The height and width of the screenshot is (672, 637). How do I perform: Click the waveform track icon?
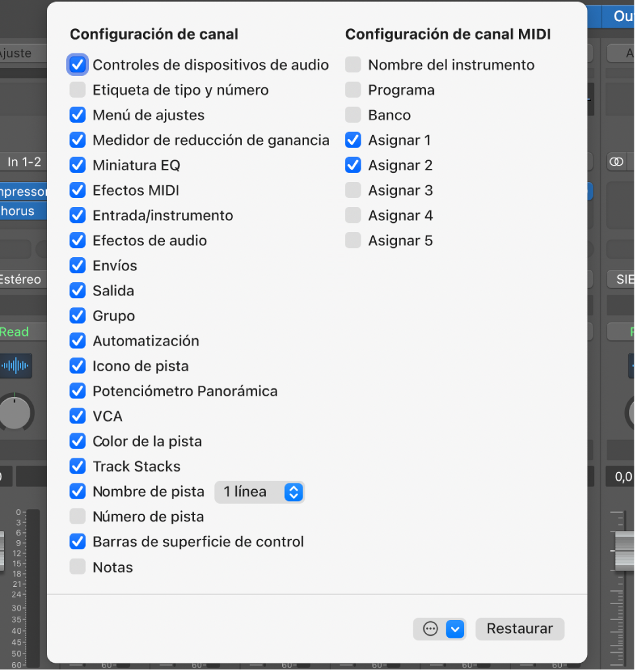(16, 365)
